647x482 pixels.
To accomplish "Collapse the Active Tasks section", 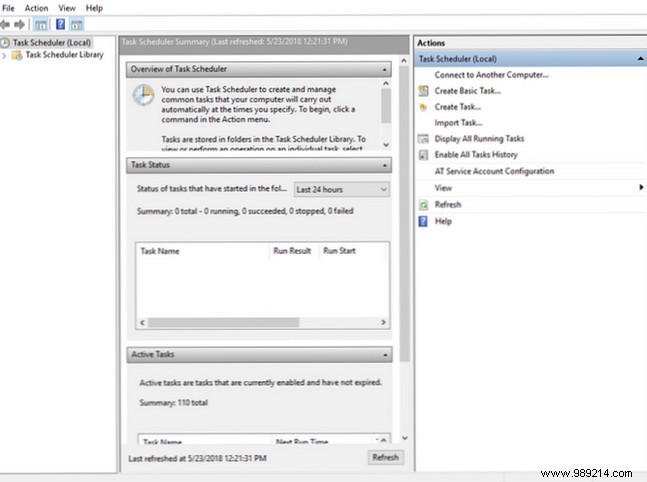I will tap(385, 355).
